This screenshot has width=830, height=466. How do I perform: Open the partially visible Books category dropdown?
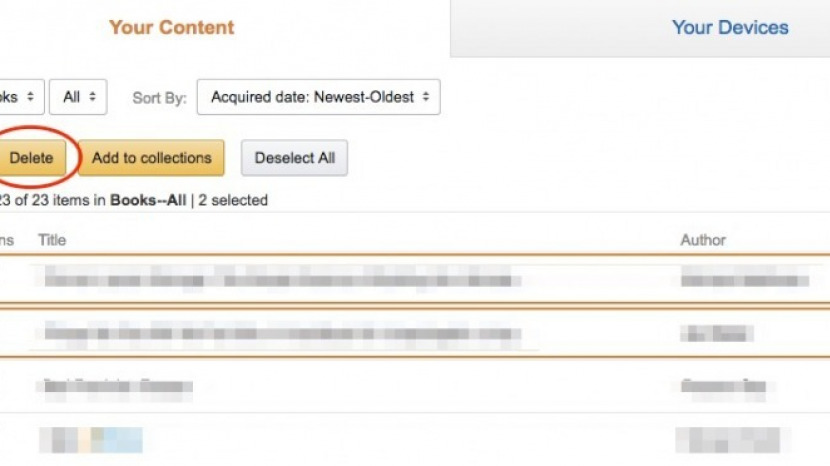(21, 97)
